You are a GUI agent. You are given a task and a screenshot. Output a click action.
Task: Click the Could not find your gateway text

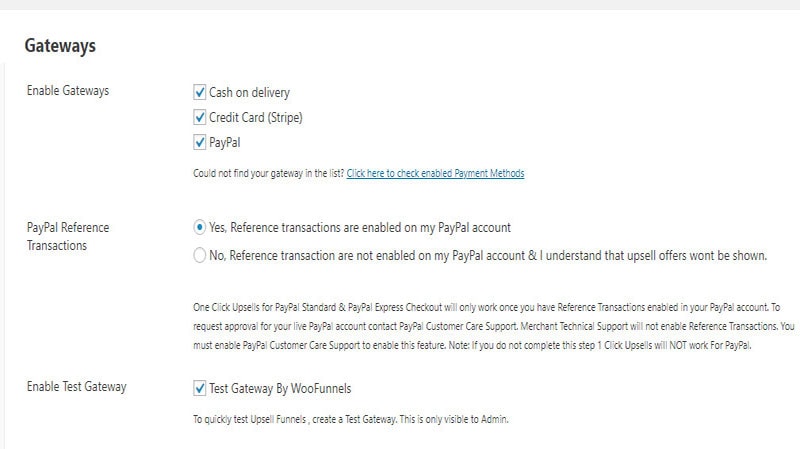tap(268, 173)
